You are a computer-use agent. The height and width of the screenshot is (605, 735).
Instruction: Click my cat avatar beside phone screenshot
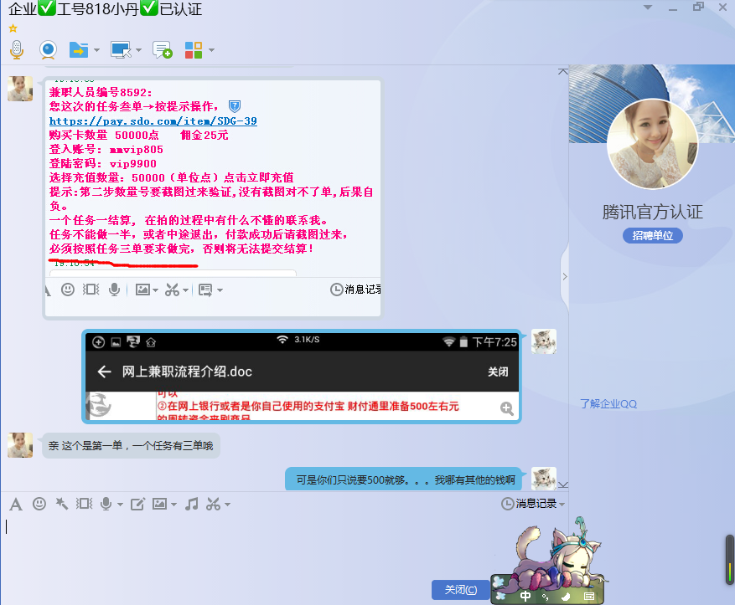(544, 341)
